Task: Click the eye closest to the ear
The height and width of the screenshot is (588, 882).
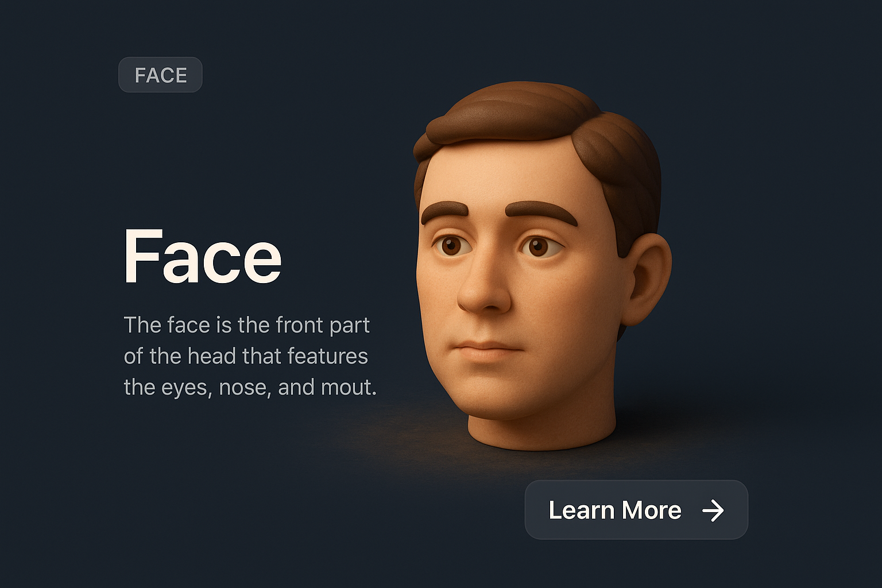Action: 539,247
